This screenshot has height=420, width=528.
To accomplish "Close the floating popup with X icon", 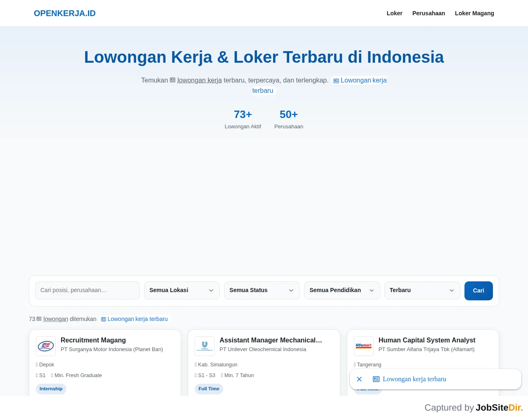I will (359, 379).
